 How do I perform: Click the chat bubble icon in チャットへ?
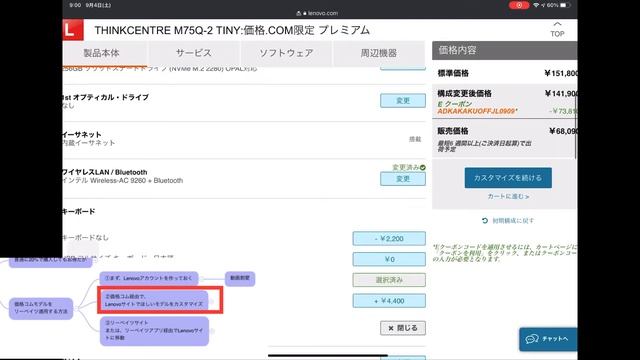tap(532, 339)
